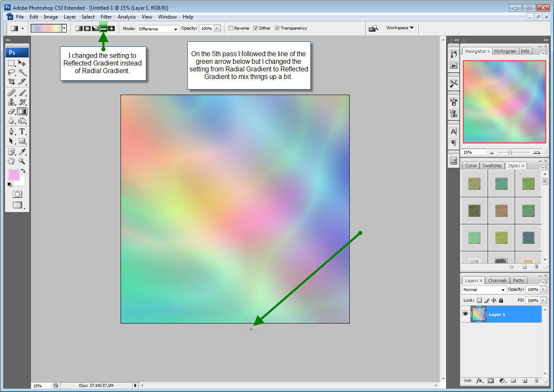Open the Filter menu
Image resolution: width=554 pixels, height=392 pixels.
pyautogui.click(x=106, y=17)
